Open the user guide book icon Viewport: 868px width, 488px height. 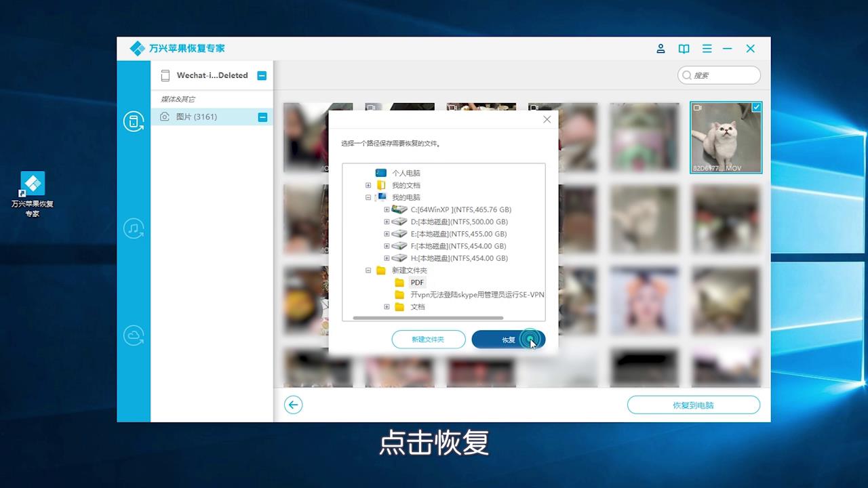[x=684, y=48]
